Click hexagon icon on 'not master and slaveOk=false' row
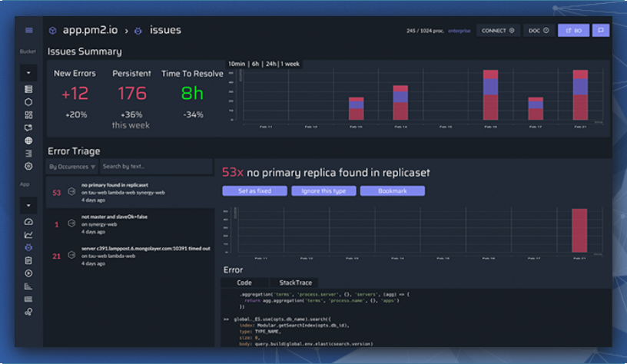This screenshot has width=627, height=364. pyautogui.click(x=71, y=223)
